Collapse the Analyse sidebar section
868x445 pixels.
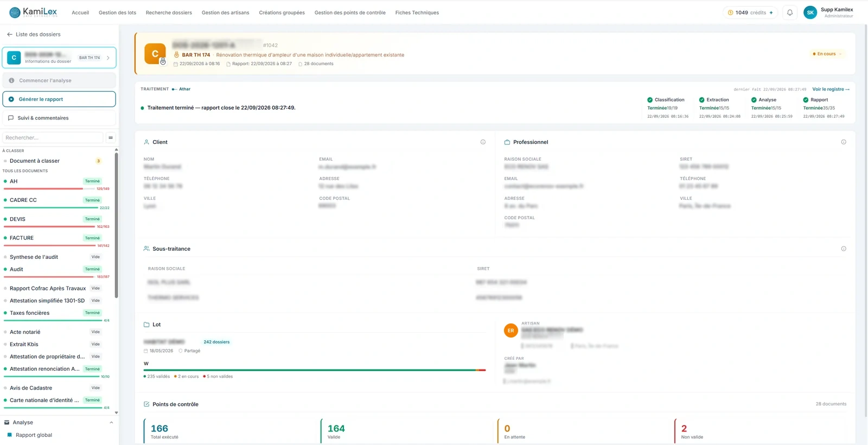click(x=111, y=423)
